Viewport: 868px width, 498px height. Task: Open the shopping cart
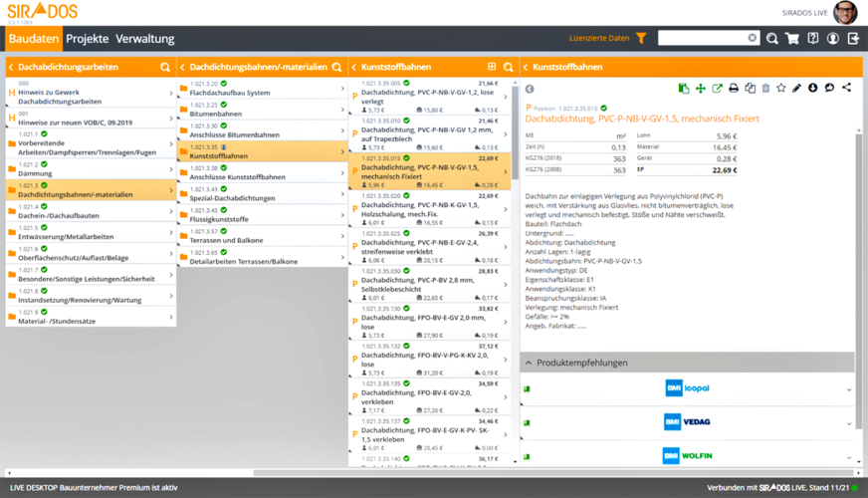pos(792,39)
